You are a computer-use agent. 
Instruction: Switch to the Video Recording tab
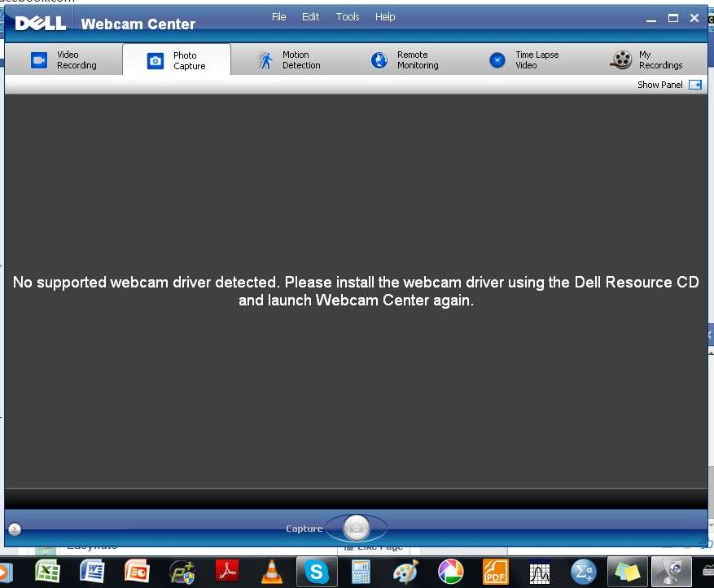tap(64, 59)
